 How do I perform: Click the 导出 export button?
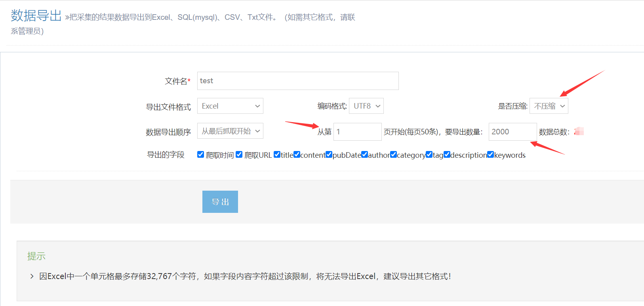[x=220, y=202]
